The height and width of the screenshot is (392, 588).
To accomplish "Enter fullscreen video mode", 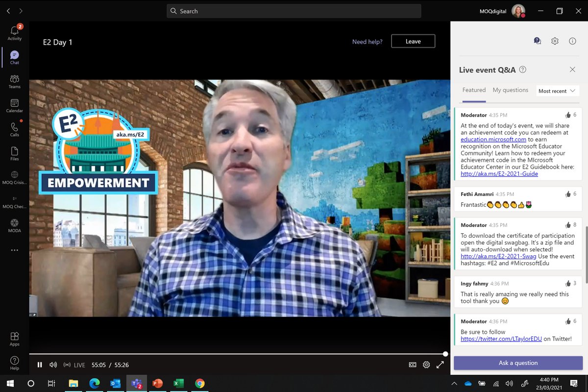I will coord(440,365).
